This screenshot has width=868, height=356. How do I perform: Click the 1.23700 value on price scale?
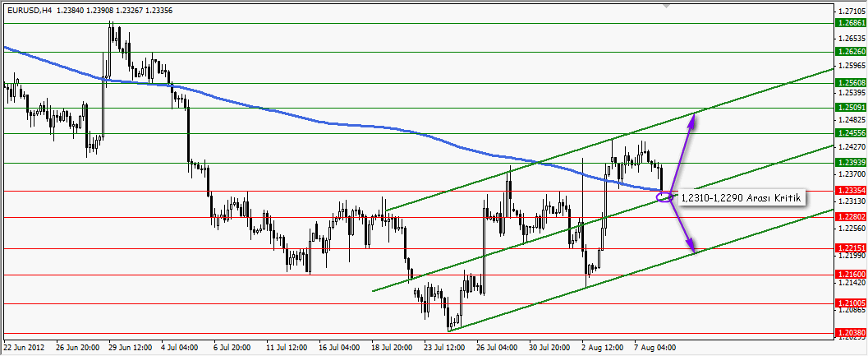pos(852,174)
